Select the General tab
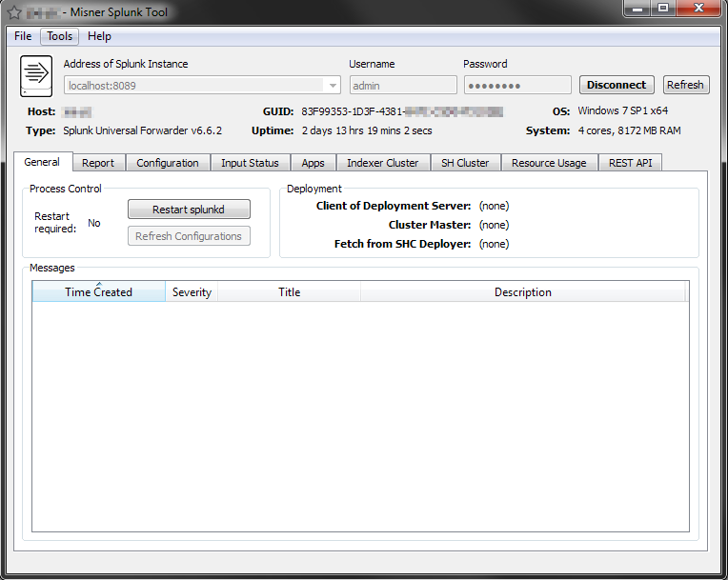 coord(42,162)
